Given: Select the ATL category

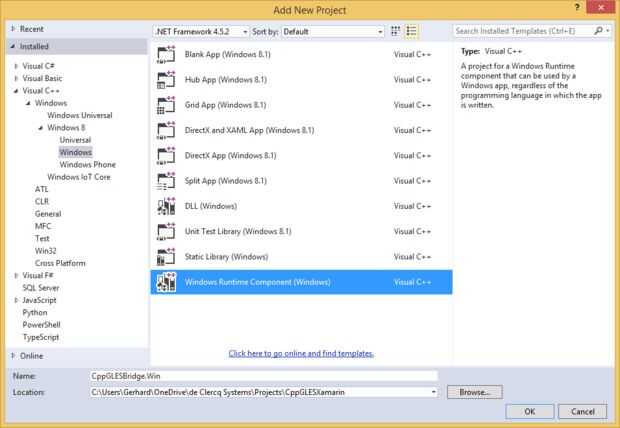Looking at the screenshot, I should coord(42,189).
